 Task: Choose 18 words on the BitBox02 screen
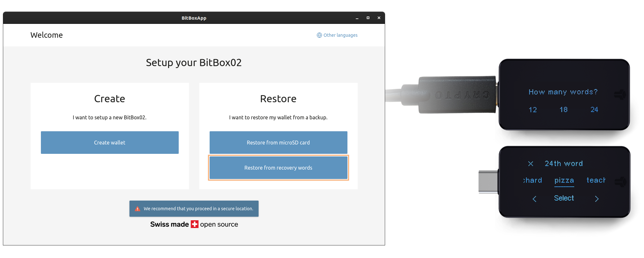tap(563, 110)
